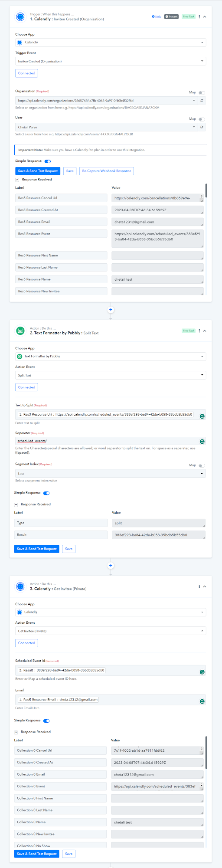
Task: Collapse the Text Formatter step chevron
Action: [x=205, y=331]
